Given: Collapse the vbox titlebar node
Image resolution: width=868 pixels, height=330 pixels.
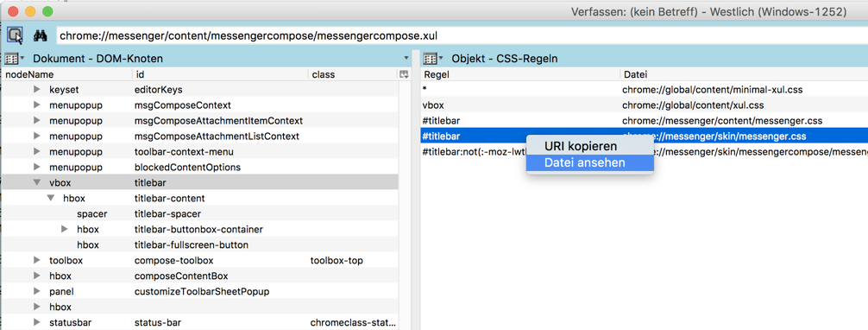Looking at the screenshot, I should 37,182.
